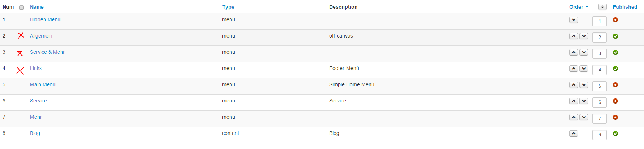Publish the Main Menu item
644x149 pixels.
[616, 85]
